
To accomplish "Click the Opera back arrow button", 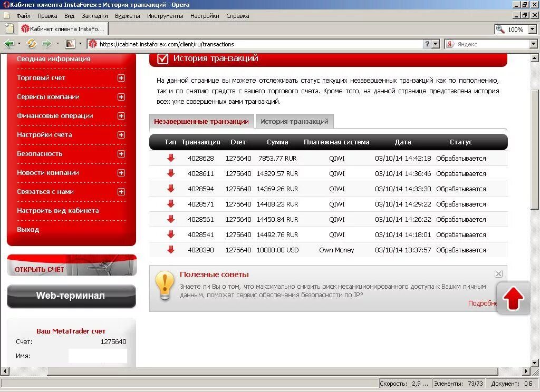I will tap(9, 44).
